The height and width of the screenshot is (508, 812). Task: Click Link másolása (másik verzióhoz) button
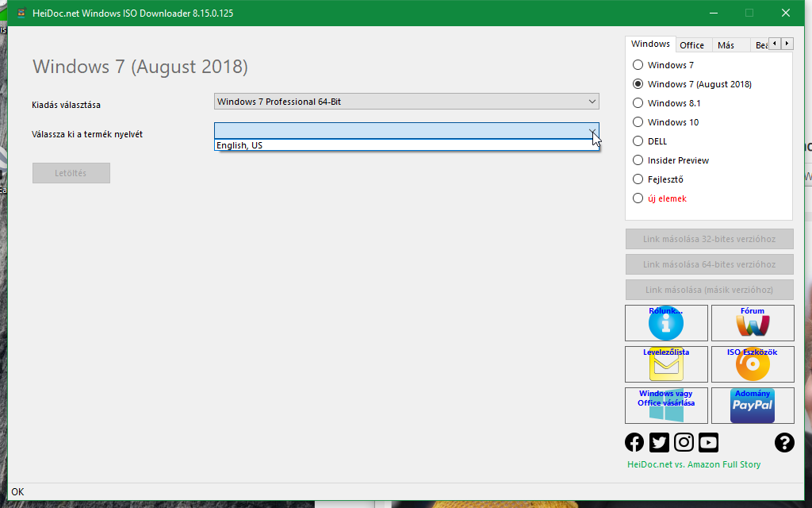point(710,290)
